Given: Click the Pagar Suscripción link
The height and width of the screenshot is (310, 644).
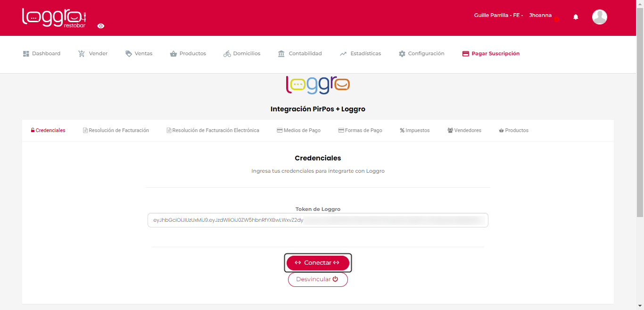Looking at the screenshot, I should [491, 54].
